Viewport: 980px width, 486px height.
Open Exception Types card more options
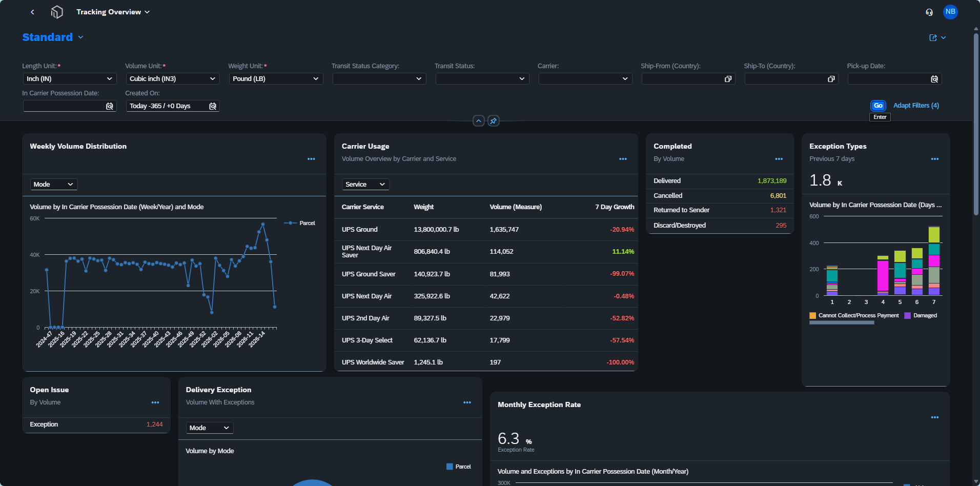click(x=934, y=159)
